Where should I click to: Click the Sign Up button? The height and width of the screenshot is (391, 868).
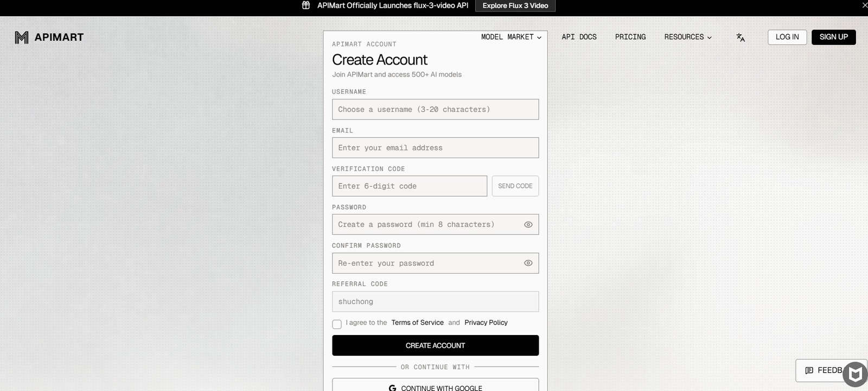tap(833, 37)
